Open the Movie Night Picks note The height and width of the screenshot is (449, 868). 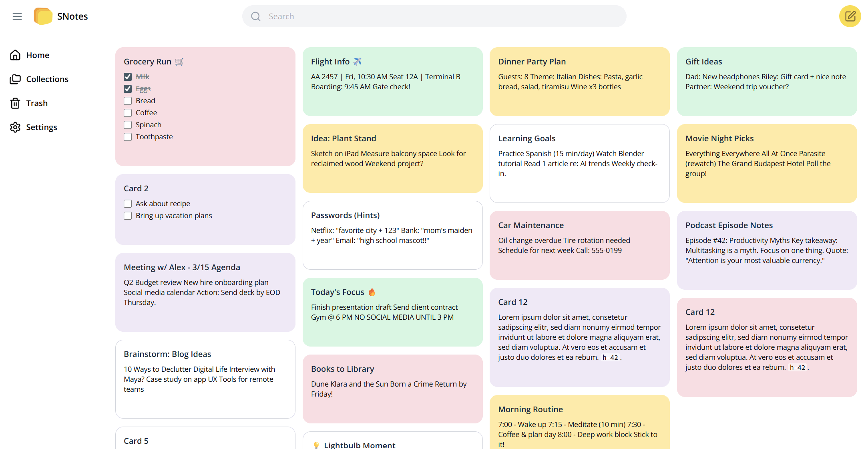(x=767, y=163)
